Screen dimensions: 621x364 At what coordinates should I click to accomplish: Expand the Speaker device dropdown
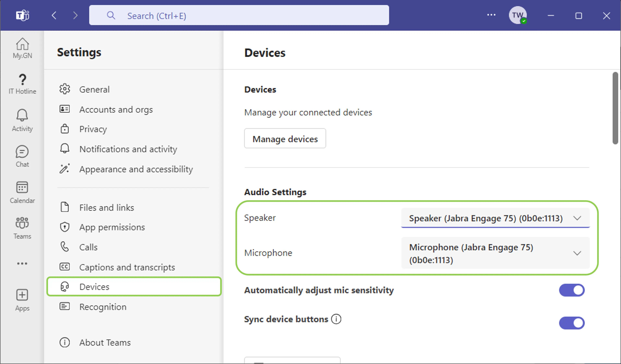(495, 218)
